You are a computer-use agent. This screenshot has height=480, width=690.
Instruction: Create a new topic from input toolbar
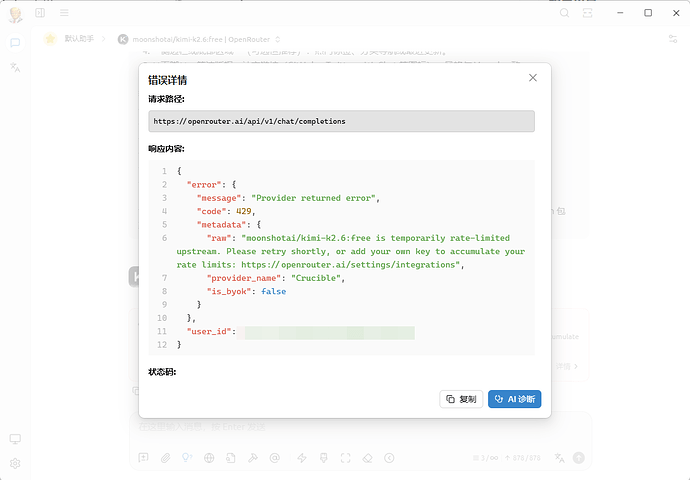pyautogui.click(x=143, y=458)
